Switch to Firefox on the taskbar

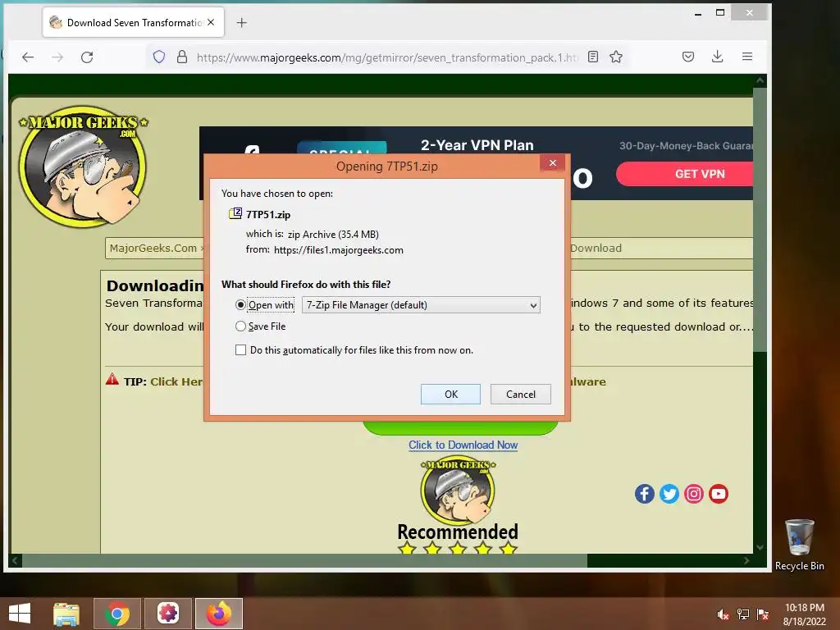pyautogui.click(x=219, y=614)
